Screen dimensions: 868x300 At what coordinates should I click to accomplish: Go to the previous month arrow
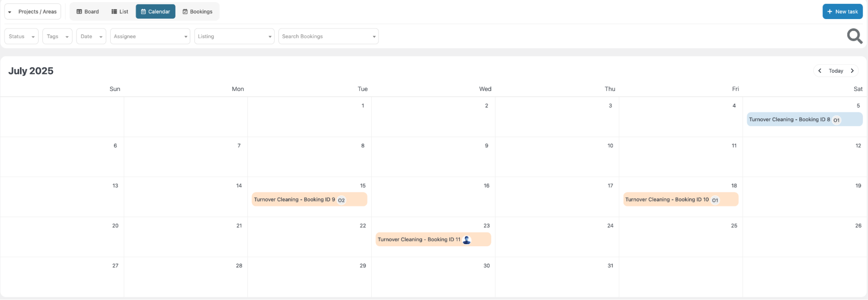(820, 71)
